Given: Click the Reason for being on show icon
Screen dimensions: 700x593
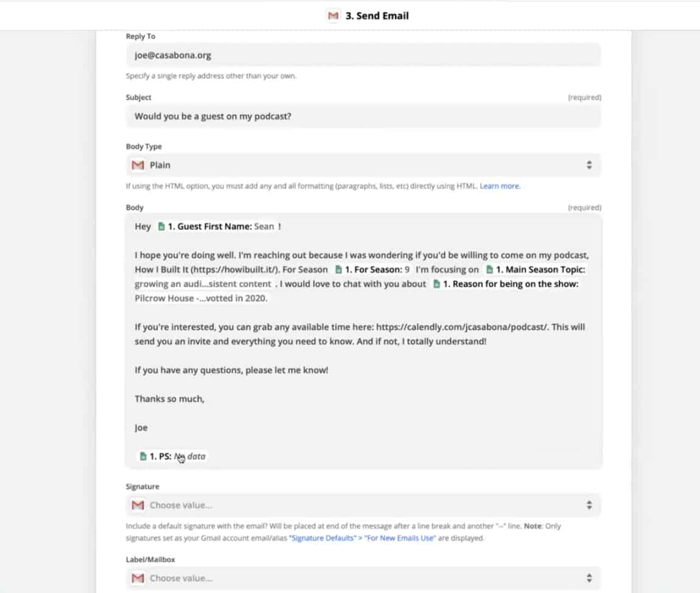Looking at the screenshot, I should [x=436, y=284].
